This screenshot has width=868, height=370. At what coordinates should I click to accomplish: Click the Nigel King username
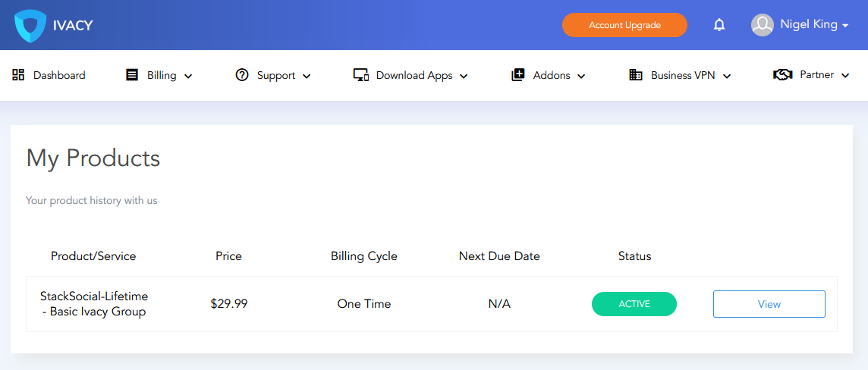(808, 24)
